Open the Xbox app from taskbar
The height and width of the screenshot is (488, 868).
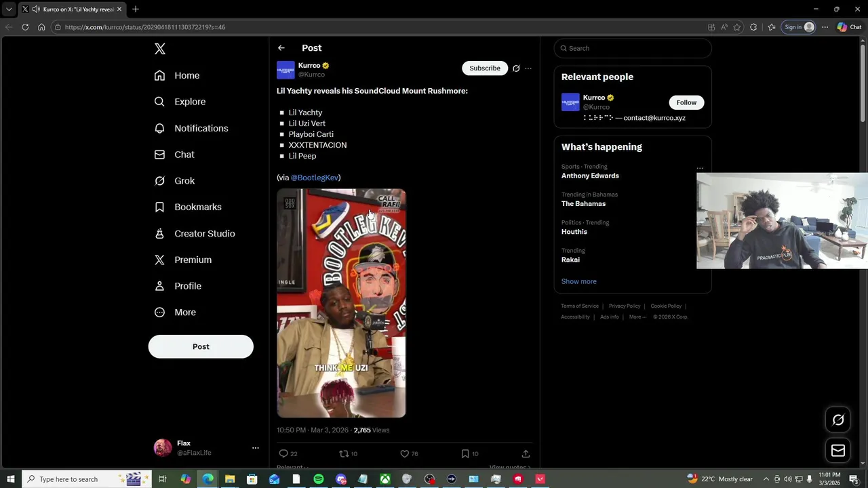pos(384,479)
